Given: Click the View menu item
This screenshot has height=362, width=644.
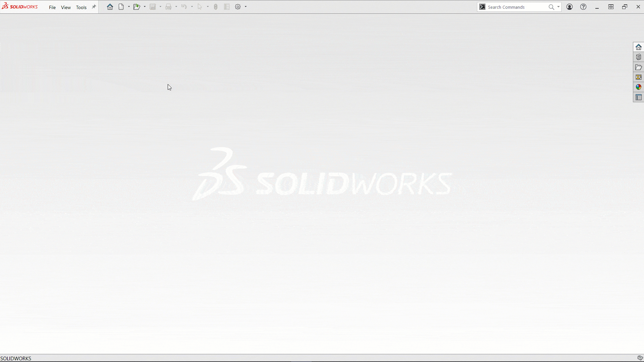Looking at the screenshot, I should coord(66,7).
